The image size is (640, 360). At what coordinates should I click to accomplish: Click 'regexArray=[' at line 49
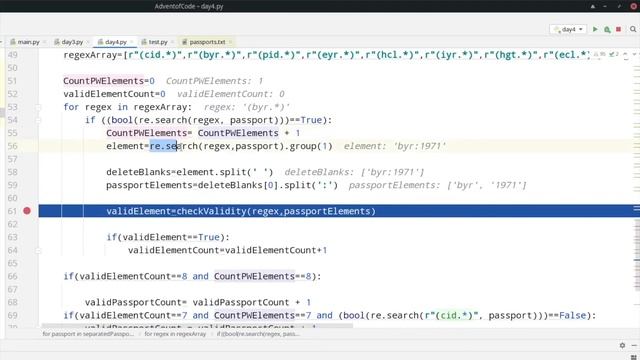click(96, 55)
